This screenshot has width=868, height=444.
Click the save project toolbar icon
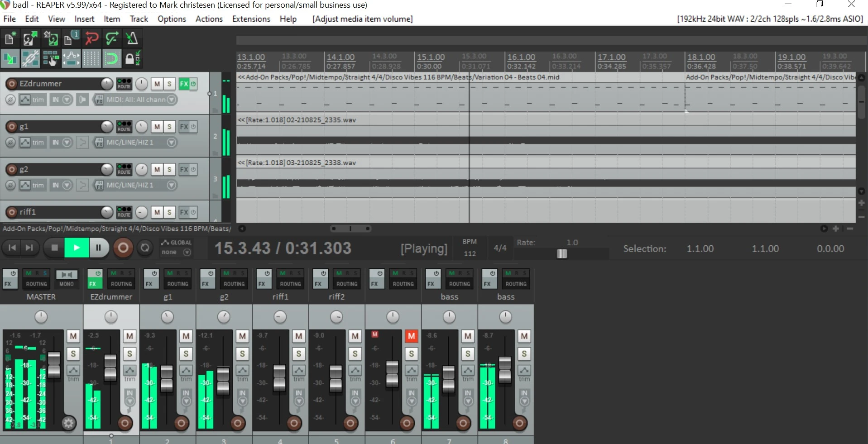click(x=51, y=38)
